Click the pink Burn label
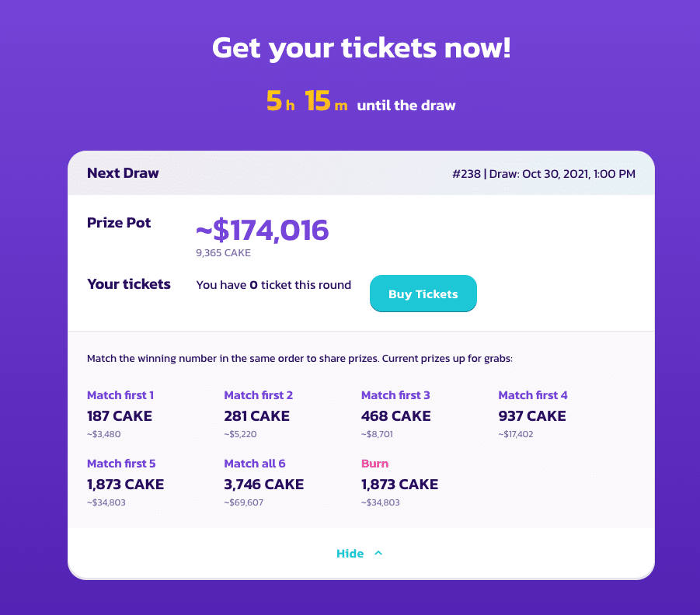This screenshot has width=700, height=615. (x=374, y=464)
